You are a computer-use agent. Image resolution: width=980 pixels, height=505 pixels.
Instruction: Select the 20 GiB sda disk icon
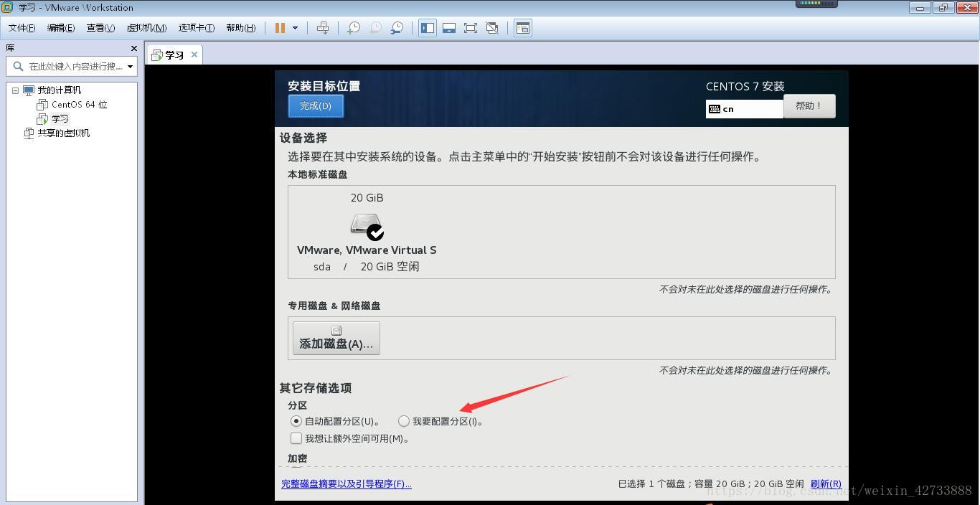tap(367, 225)
